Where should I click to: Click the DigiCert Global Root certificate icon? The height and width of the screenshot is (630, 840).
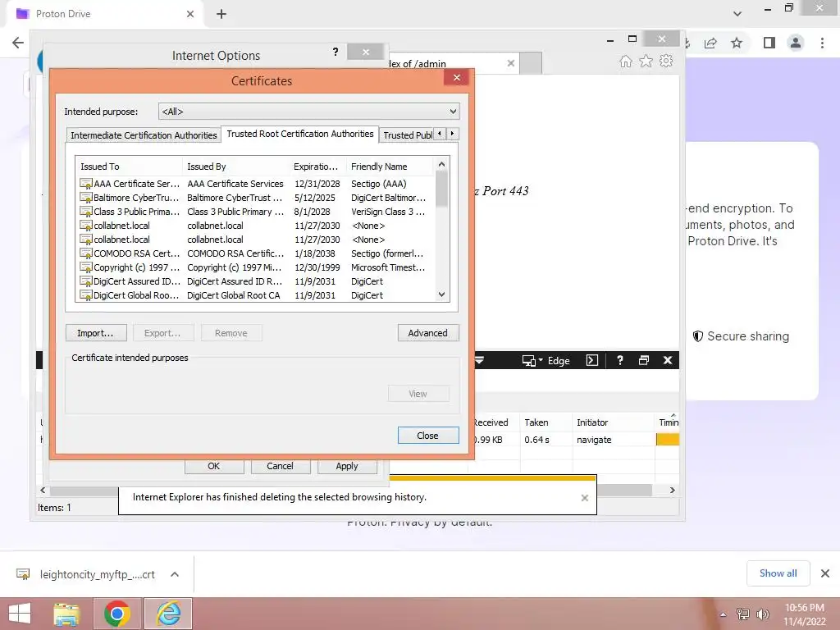[85, 295]
